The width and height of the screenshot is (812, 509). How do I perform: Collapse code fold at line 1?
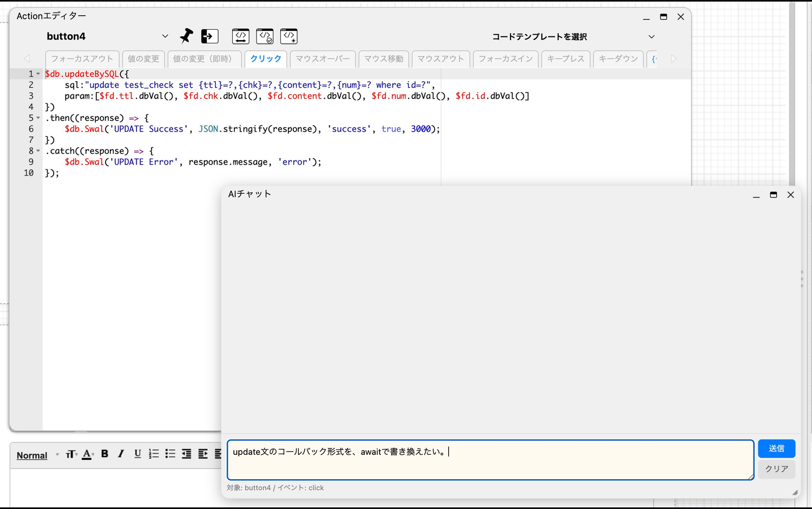pos(38,74)
